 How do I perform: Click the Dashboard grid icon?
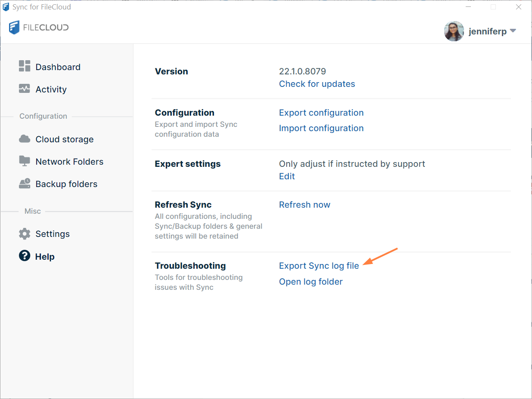point(25,66)
